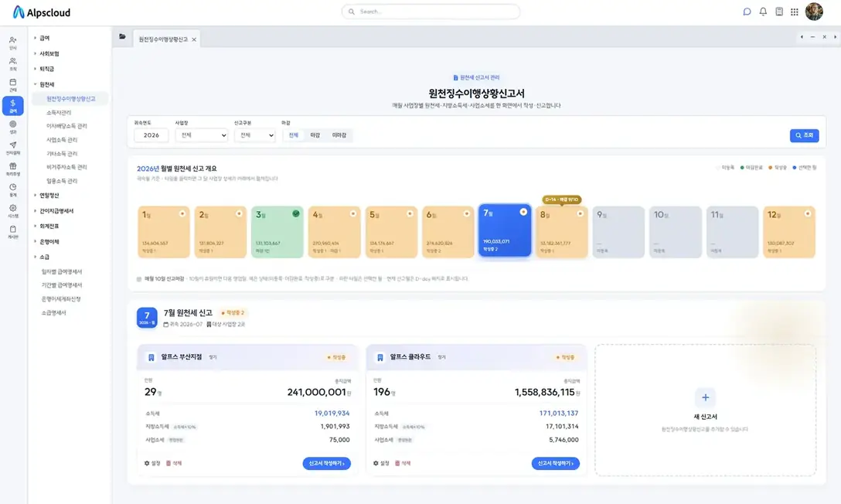This screenshot has height=504, width=841.
Task: Open the user profile avatar
Action: [814, 12]
